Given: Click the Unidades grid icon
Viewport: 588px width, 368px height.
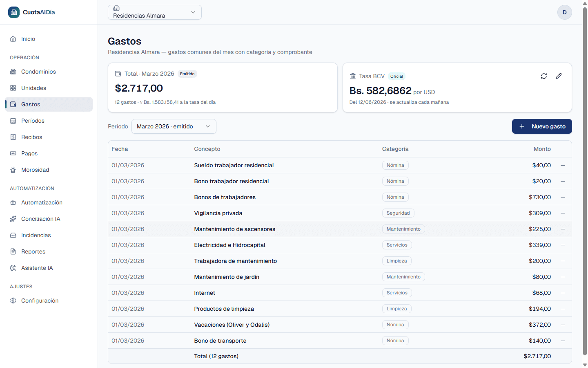Looking at the screenshot, I should (13, 88).
